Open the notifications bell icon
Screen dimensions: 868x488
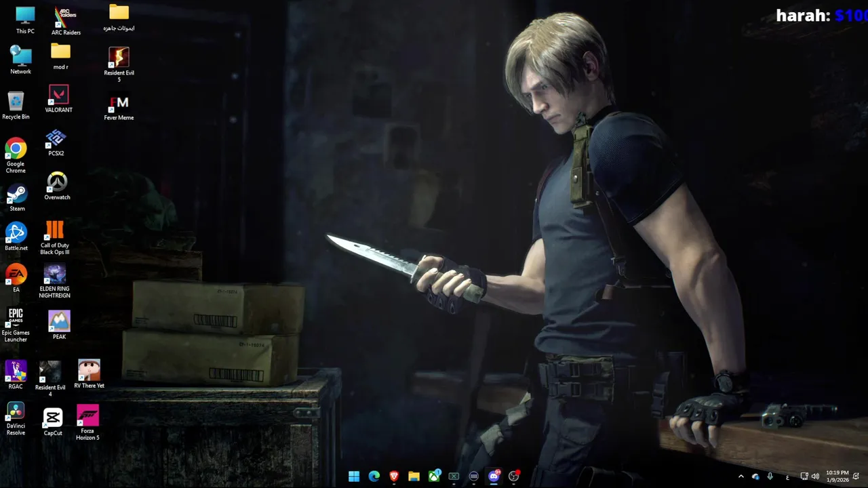(856, 476)
